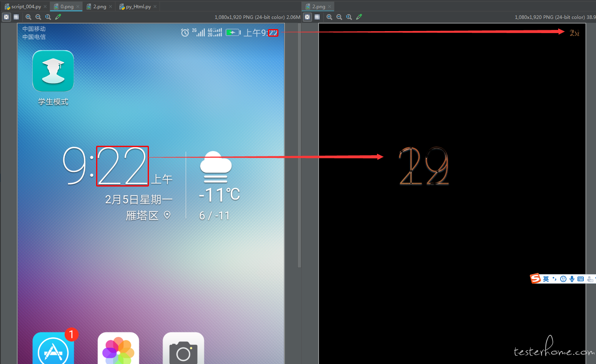Click the '中国电信' carrier text
The width and height of the screenshot is (596, 364).
(x=34, y=37)
